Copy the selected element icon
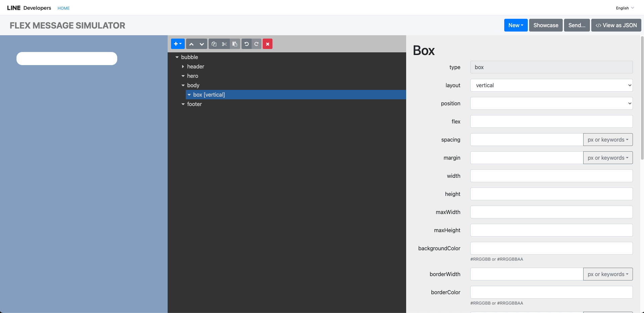 click(214, 44)
